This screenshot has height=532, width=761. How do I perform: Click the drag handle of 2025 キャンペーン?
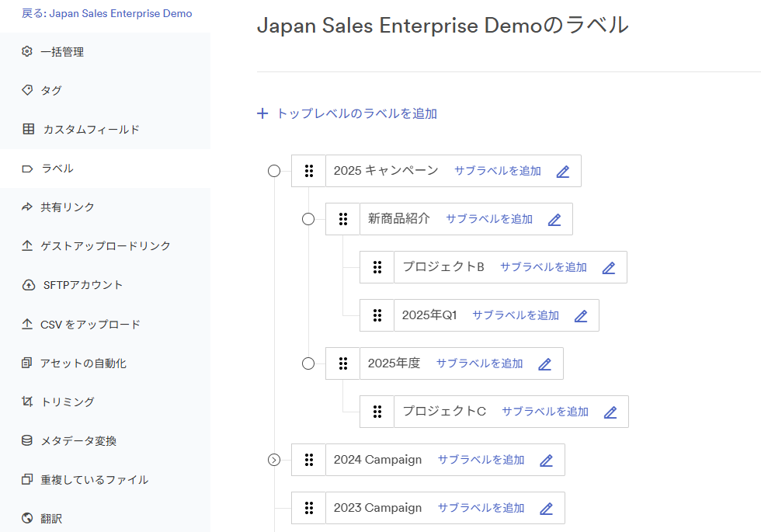(x=309, y=171)
